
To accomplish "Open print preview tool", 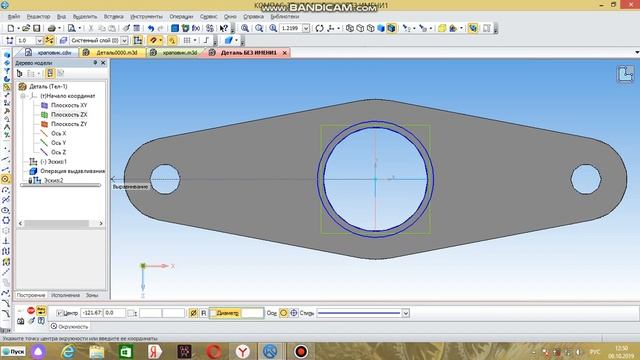I will [x=71, y=28].
